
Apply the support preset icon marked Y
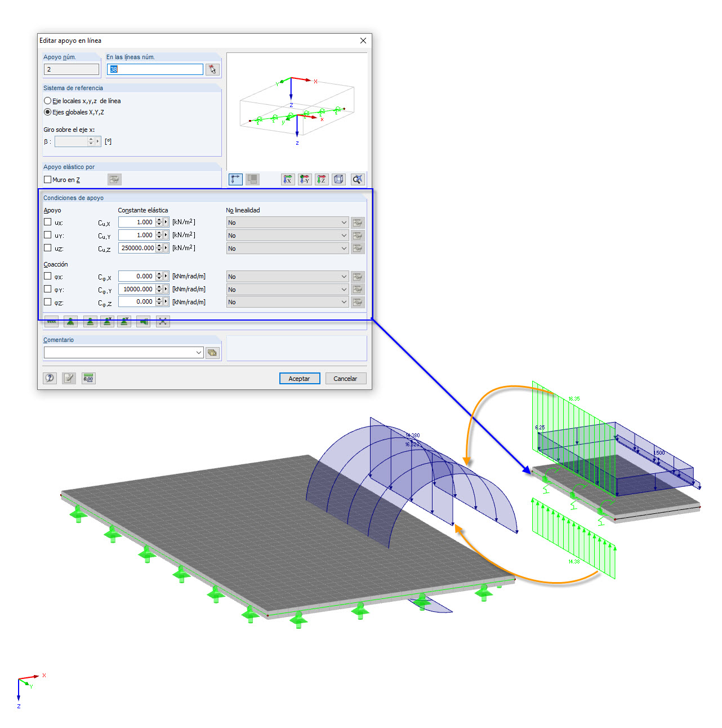point(124,321)
